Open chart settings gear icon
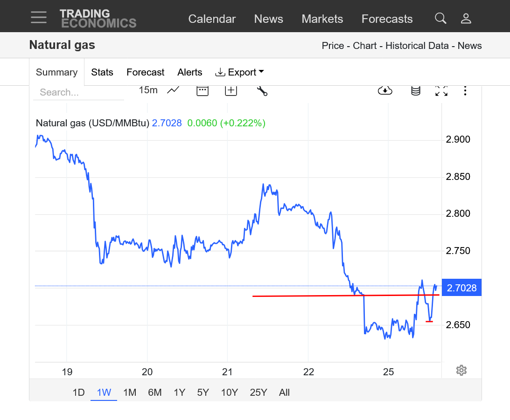510x420 pixels. 461,371
